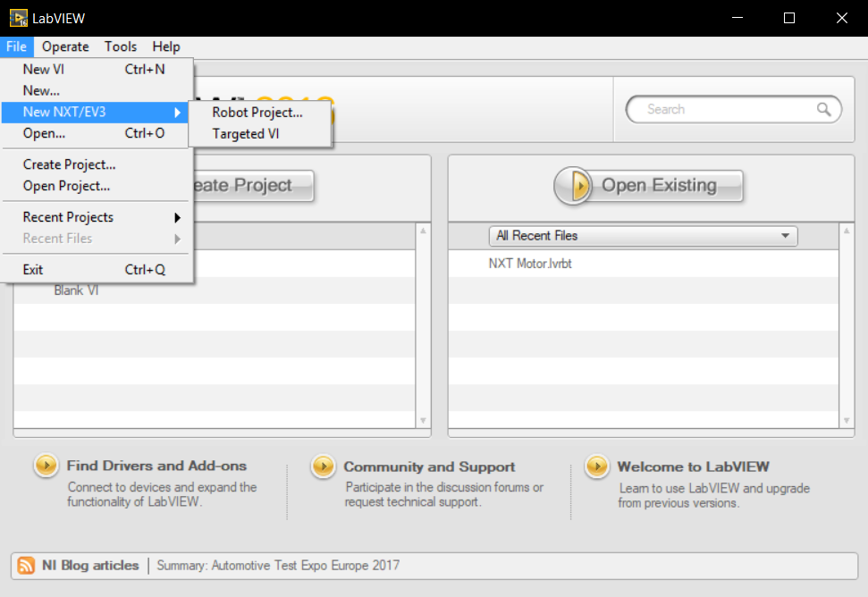This screenshot has width=868, height=597.
Task: Click the LabVIEW application icon in title bar
Action: click(18, 18)
